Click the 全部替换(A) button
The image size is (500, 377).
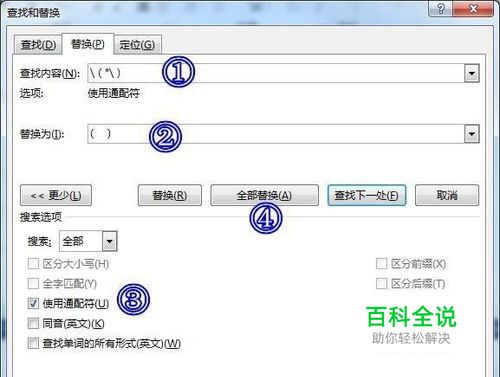click(264, 195)
